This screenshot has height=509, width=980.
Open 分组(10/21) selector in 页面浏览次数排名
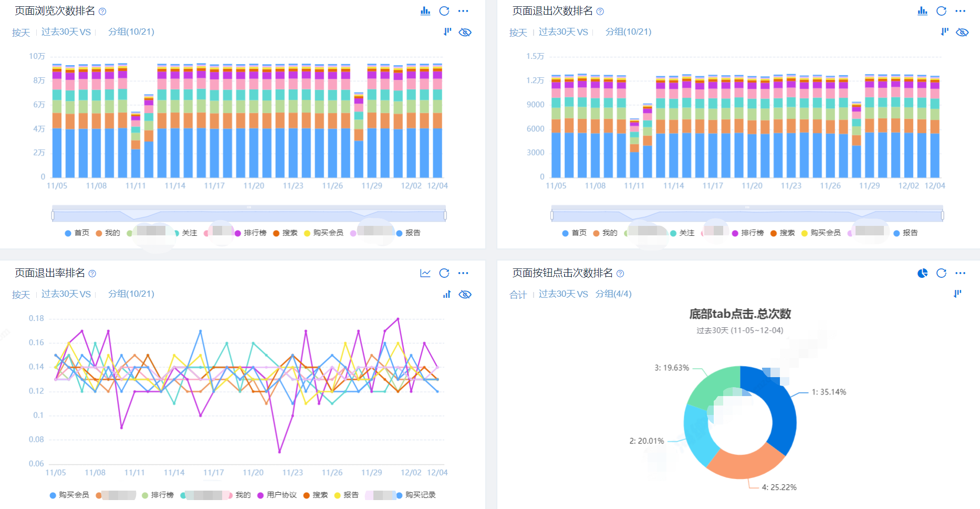pos(131,32)
